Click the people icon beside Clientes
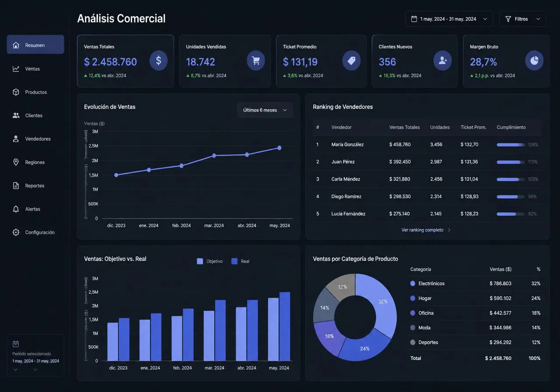This screenshot has width=560, height=392. click(16, 115)
